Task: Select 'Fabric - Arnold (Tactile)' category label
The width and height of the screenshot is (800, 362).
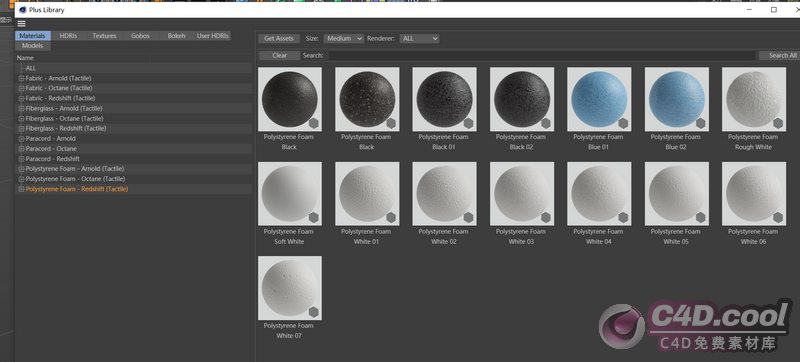Action: pos(58,79)
